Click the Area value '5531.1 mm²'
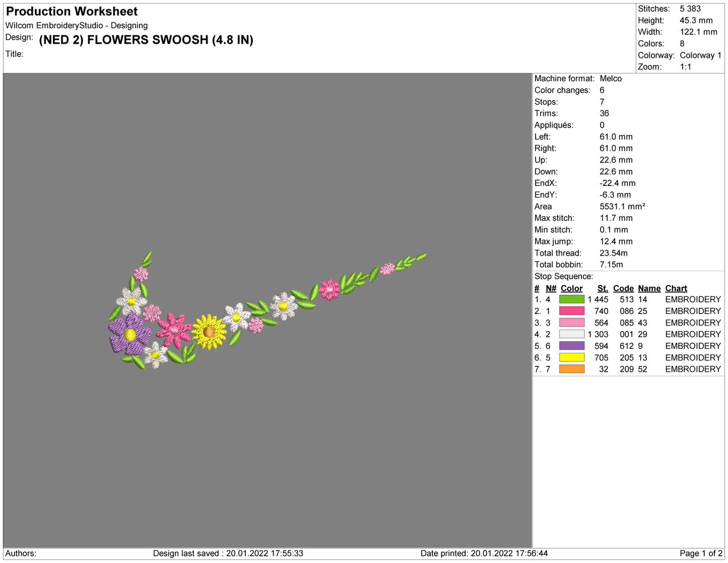 coord(622,207)
